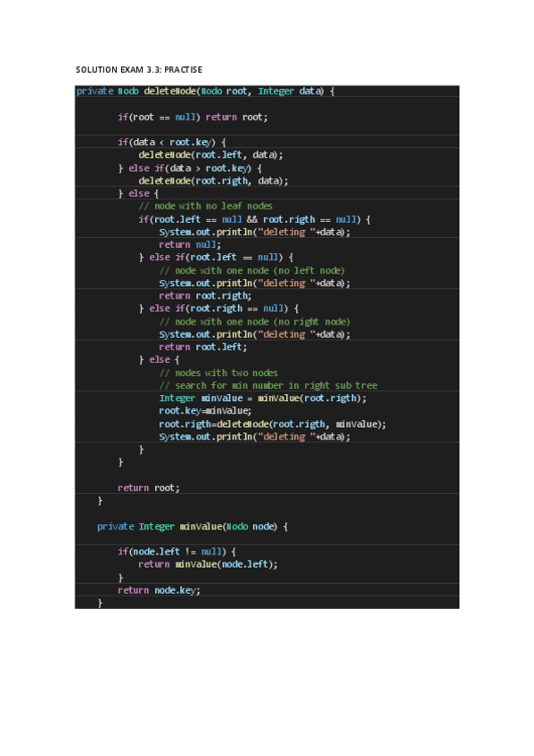Click the line checking root.left and root.rigth both null
The image size is (534, 756).
pyautogui.click(x=254, y=219)
